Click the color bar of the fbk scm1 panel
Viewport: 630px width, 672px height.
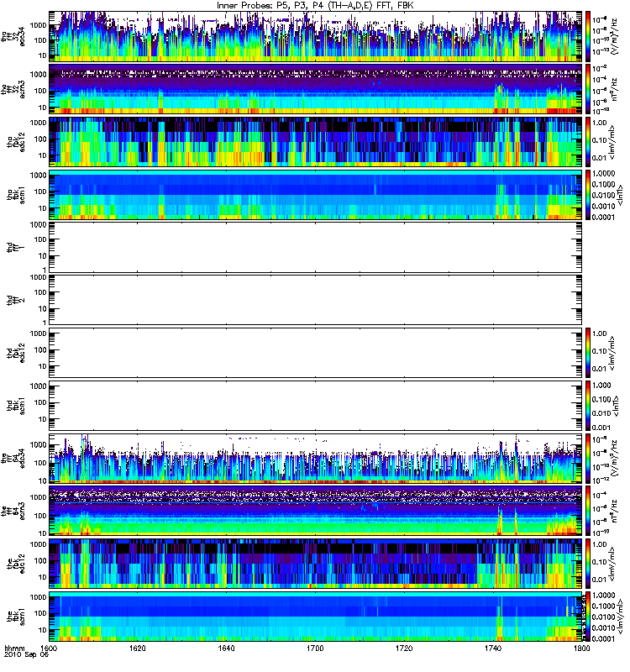tap(588, 617)
